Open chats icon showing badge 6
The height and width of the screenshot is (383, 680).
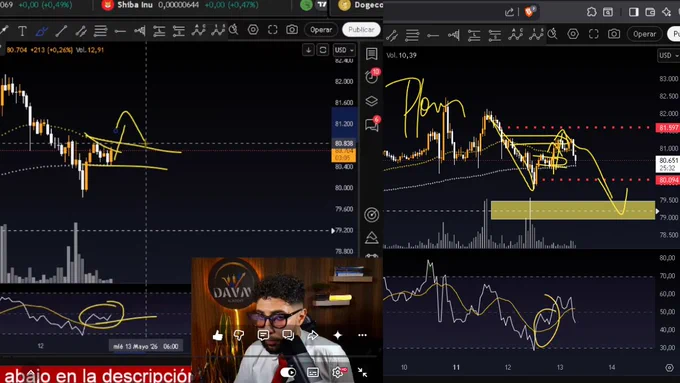click(372, 124)
